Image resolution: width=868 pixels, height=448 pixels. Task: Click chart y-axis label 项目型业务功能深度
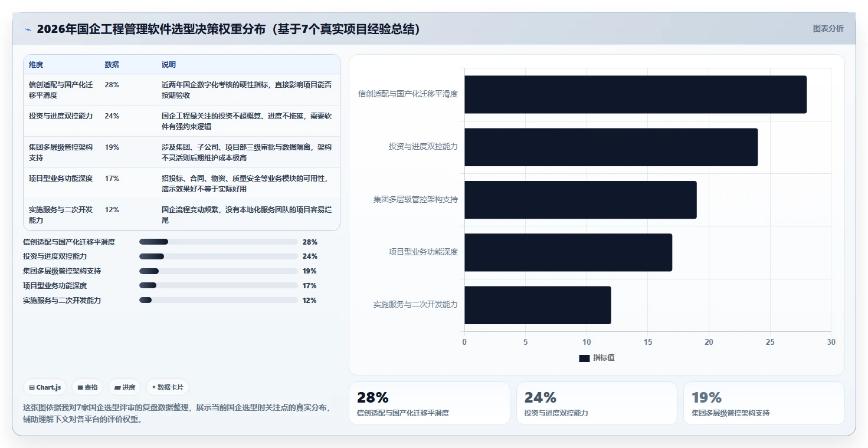click(x=423, y=252)
